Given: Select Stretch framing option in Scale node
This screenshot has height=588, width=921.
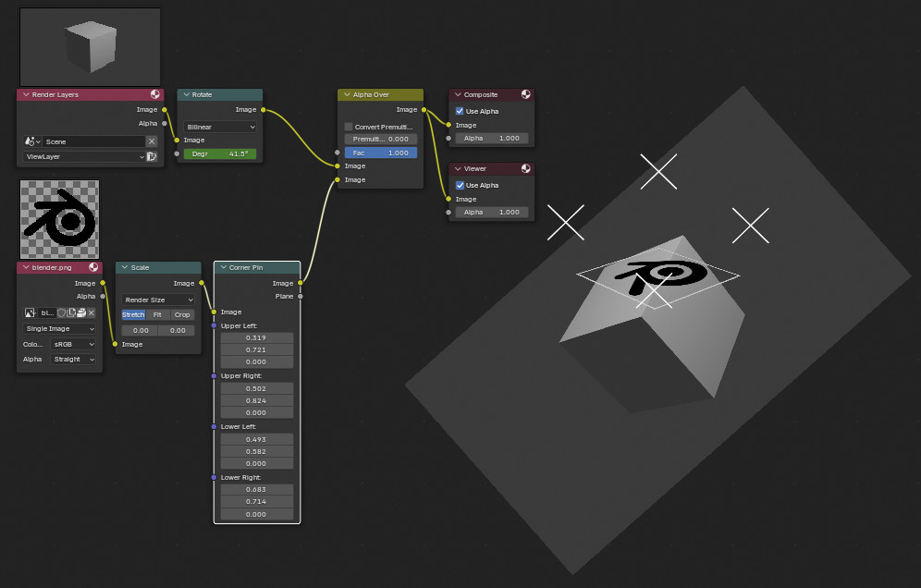Looking at the screenshot, I should [133, 315].
